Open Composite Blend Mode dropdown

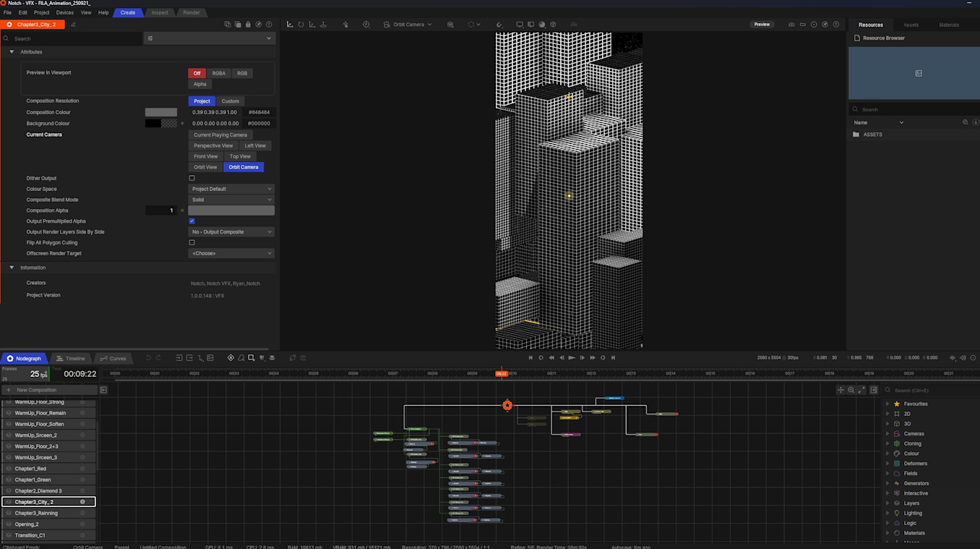click(231, 200)
